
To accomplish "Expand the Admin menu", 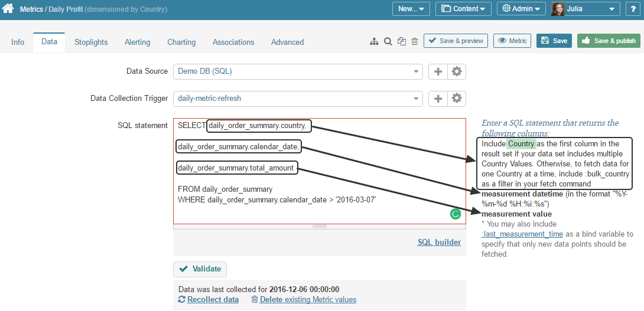I will click(x=521, y=9).
